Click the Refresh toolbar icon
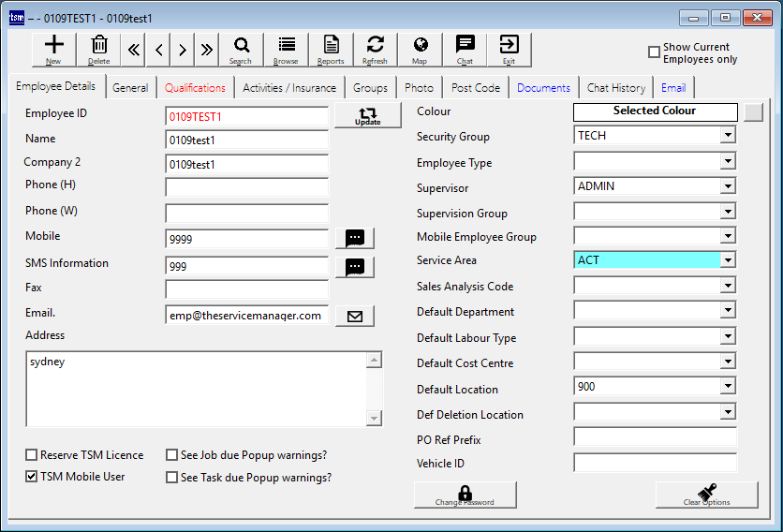Viewport: 783px width, 532px height. click(x=375, y=49)
